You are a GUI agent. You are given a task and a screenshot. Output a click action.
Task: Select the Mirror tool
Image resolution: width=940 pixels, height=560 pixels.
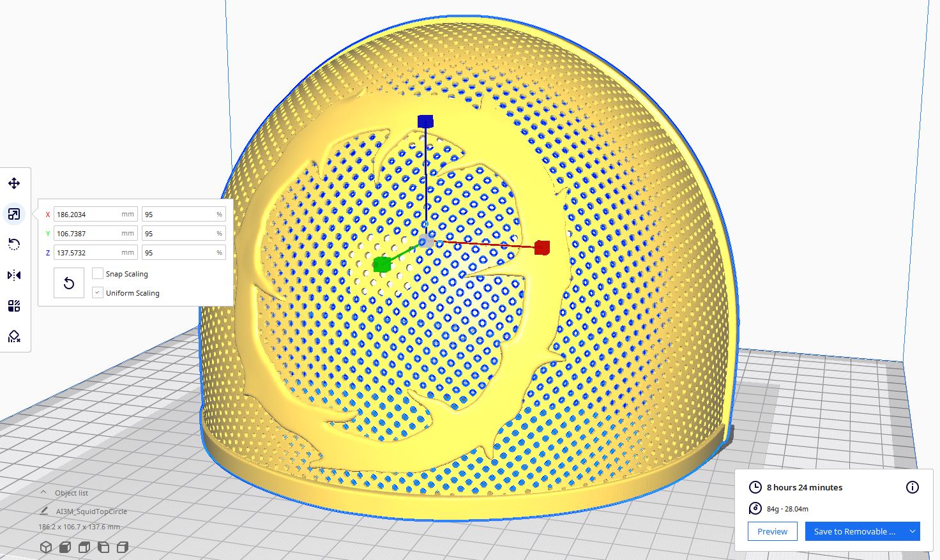[x=14, y=275]
